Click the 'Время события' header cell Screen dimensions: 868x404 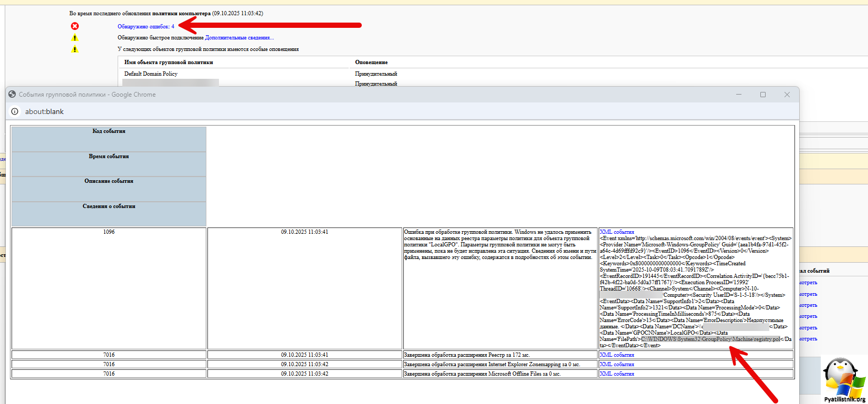point(109,164)
